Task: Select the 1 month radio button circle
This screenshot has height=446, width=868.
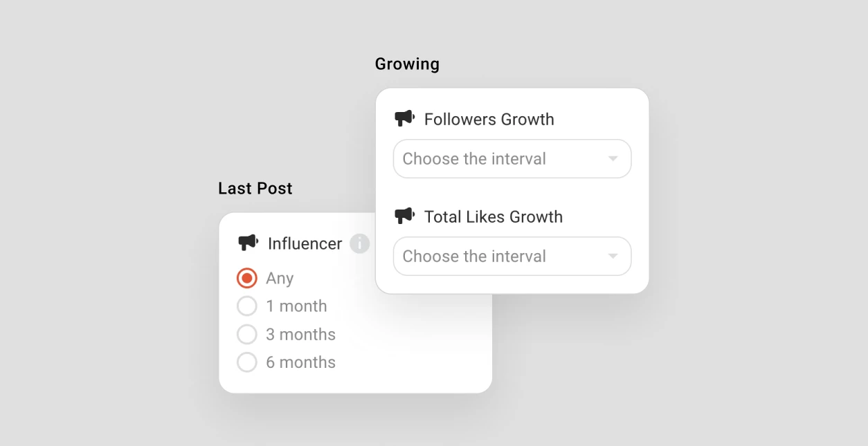Action: click(x=247, y=306)
